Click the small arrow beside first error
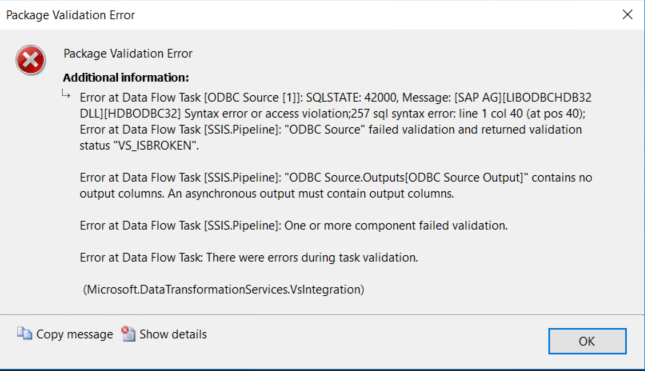Viewport: 645px width, 371px height. pos(66,94)
